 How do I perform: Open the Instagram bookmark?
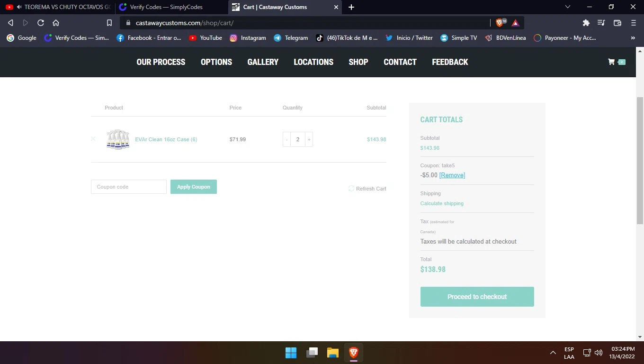[248, 38]
